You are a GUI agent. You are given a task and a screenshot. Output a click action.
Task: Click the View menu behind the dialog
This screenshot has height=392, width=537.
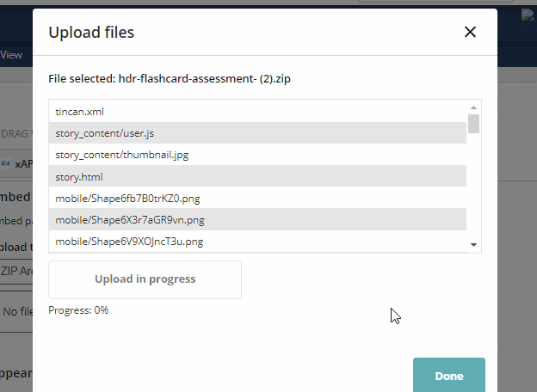(11, 55)
